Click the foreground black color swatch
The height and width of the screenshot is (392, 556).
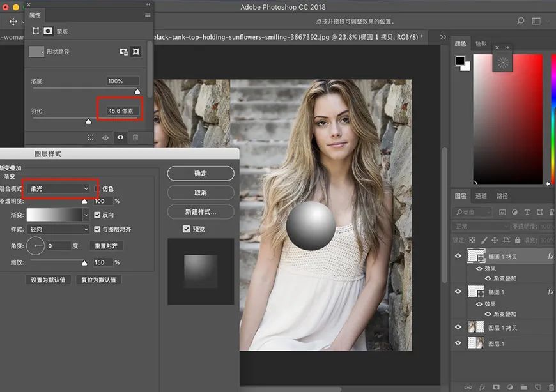[460, 61]
